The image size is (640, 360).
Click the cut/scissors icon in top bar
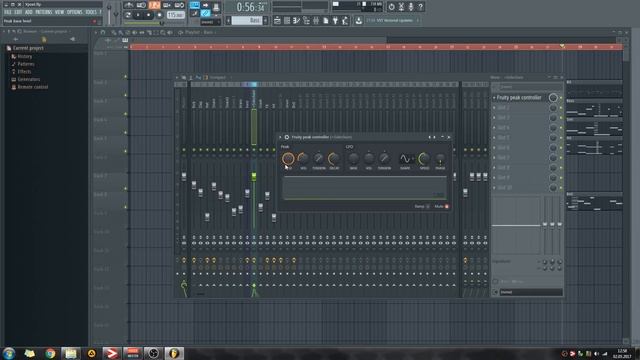point(401,7)
